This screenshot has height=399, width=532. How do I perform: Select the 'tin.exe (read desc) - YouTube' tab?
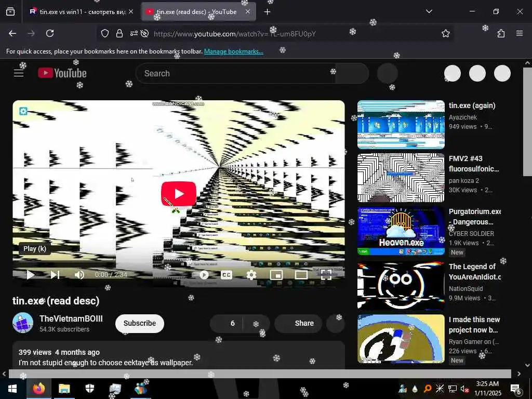(198, 12)
